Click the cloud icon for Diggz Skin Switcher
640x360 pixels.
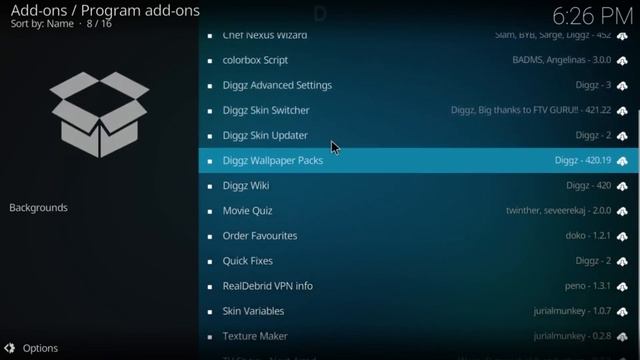pos(622,111)
